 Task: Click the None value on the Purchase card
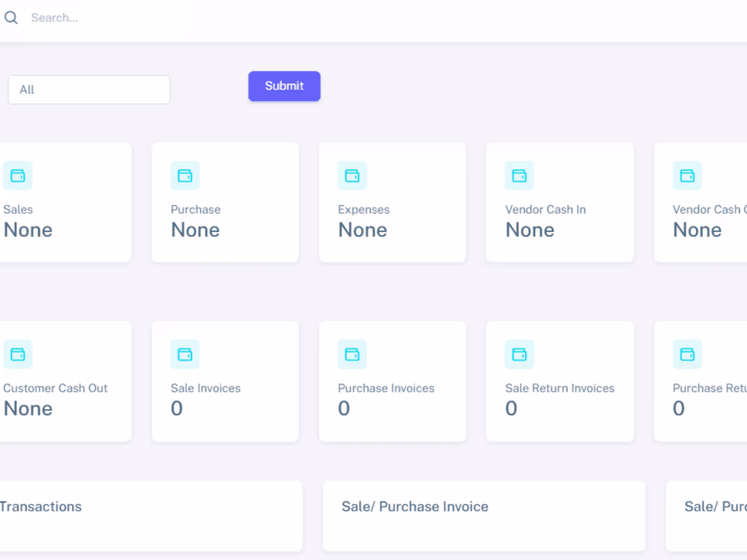[x=195, y=229]
